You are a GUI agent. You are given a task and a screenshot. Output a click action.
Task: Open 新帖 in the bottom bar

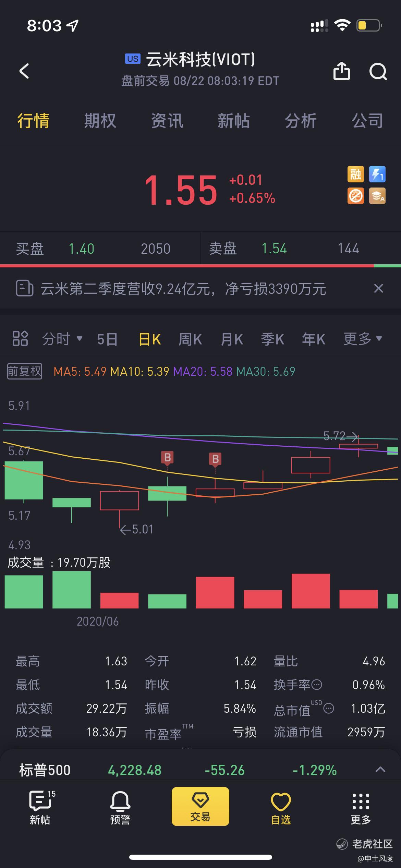point(40,807)
